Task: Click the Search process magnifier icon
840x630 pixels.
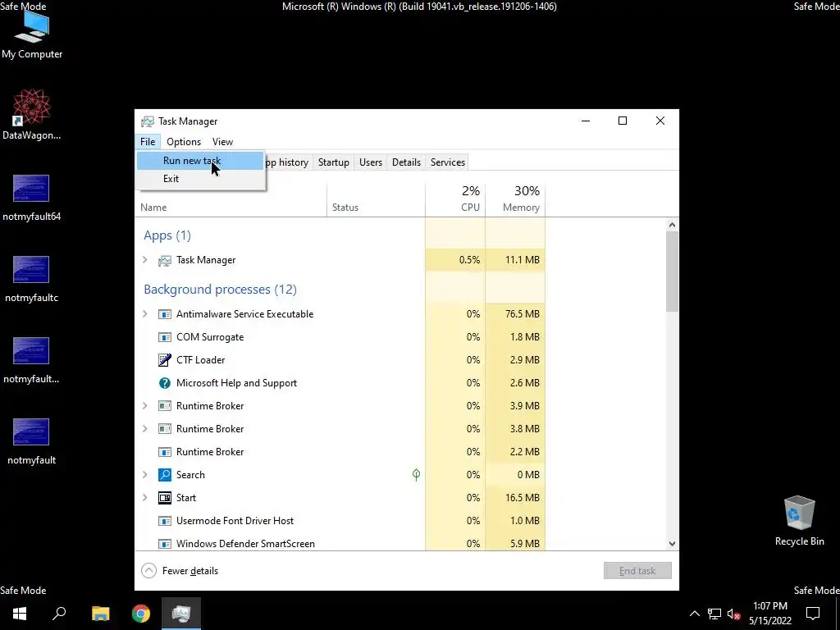Action: [164, 475]
